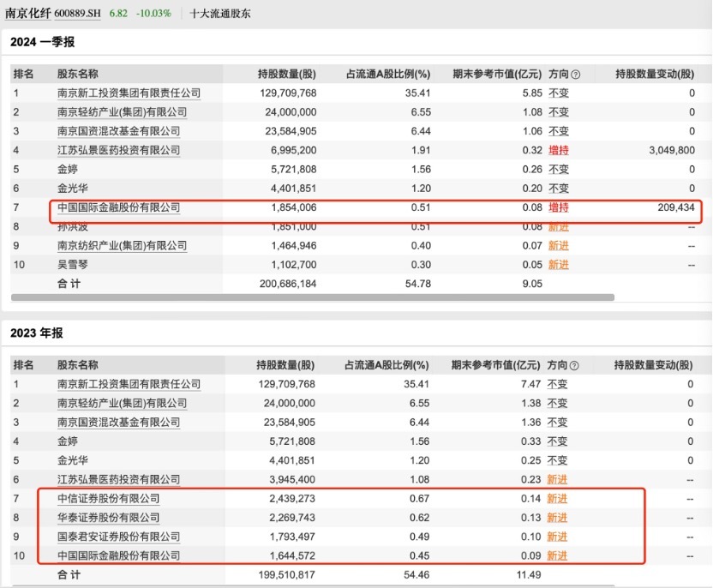Click the 新进 link in the 中信证券 row

[x=557, y=498]
